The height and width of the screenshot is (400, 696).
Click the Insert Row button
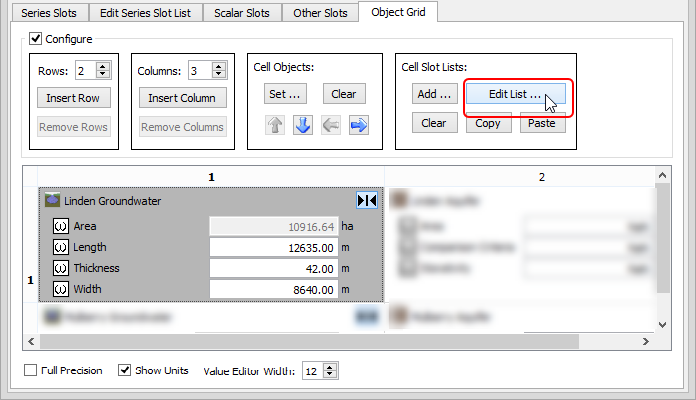[74, 98]
